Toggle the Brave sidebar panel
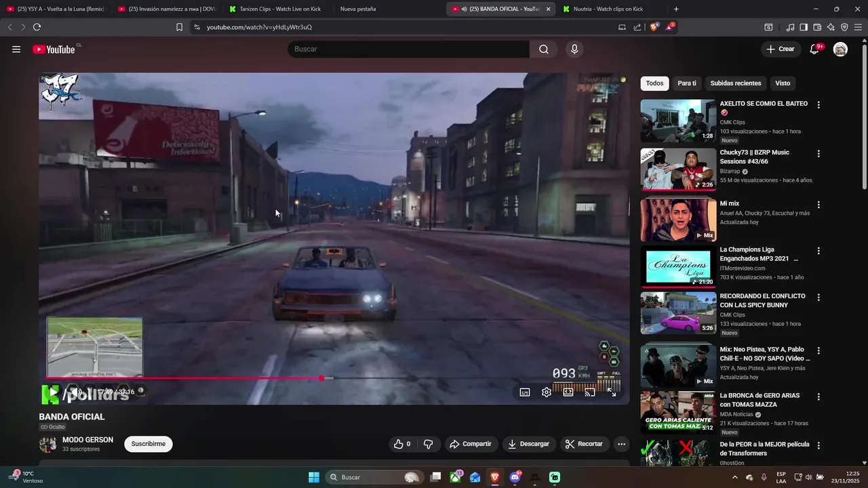The width and height of the screenshot is (868, 488). (804, 27)
